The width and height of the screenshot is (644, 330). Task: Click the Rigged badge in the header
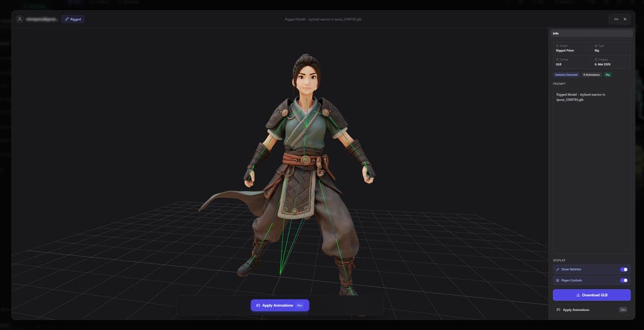click(x=72, y=19)
